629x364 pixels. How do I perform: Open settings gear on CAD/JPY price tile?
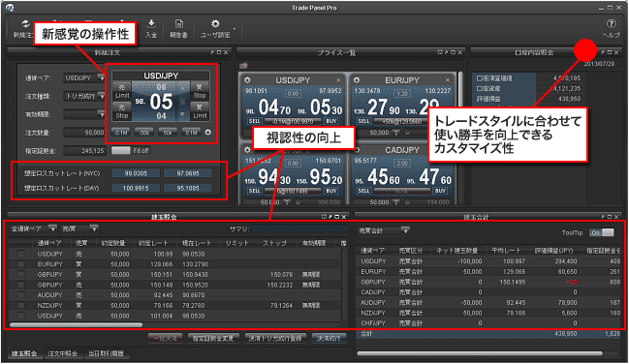[357, 150]
